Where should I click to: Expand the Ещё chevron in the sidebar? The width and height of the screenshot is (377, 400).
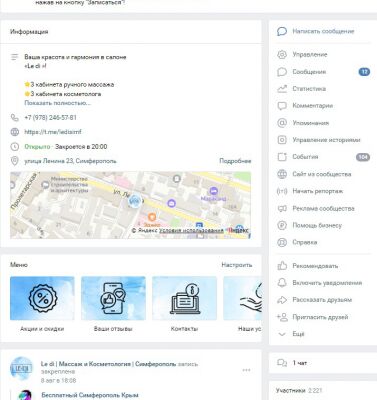pyautogui.click(x=282, y=334)
